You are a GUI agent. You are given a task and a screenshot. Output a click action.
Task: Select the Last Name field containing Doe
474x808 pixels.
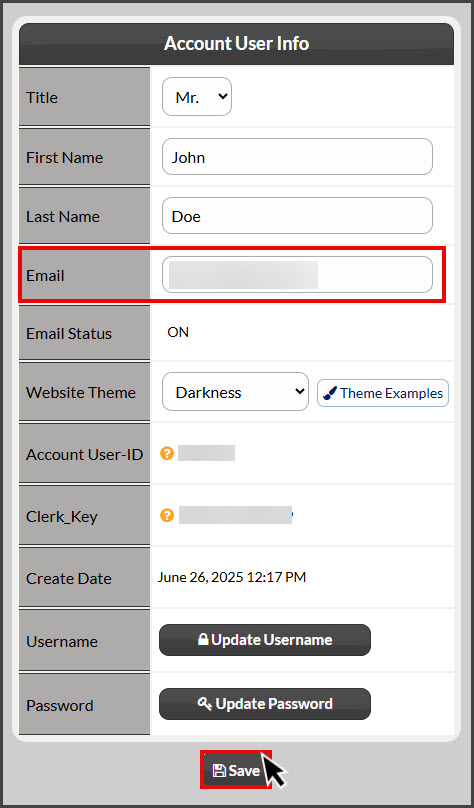click(297, 215)
